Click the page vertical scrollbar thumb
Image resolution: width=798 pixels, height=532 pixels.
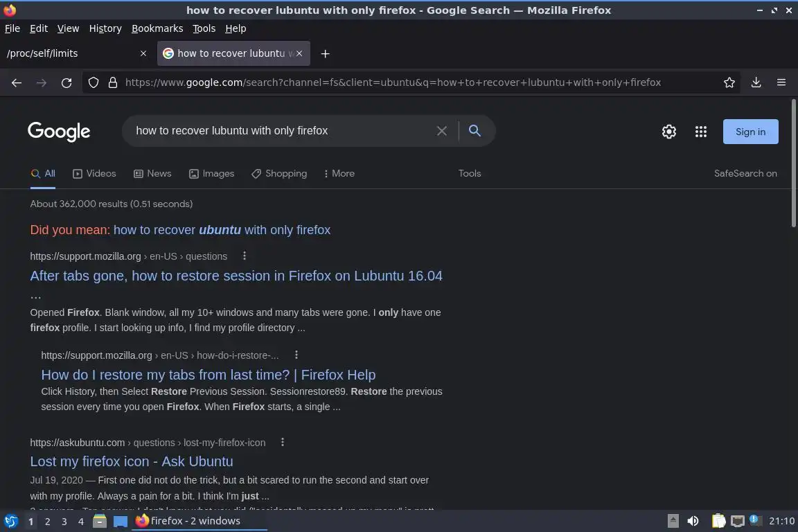[x=793, y=163]
